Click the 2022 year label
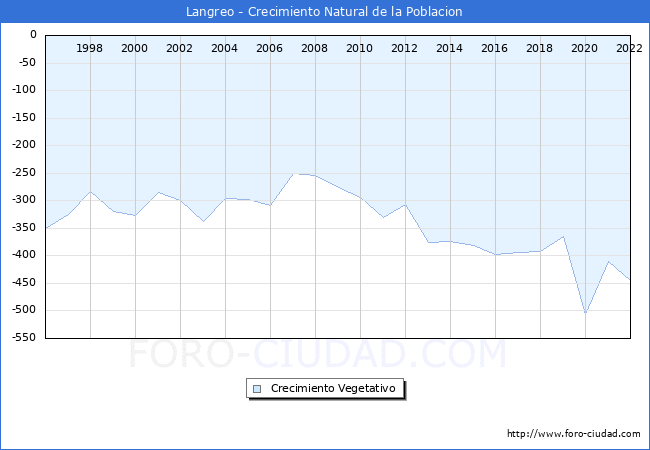The width and height of the screenshot is (650, 450). pos(629,48)
